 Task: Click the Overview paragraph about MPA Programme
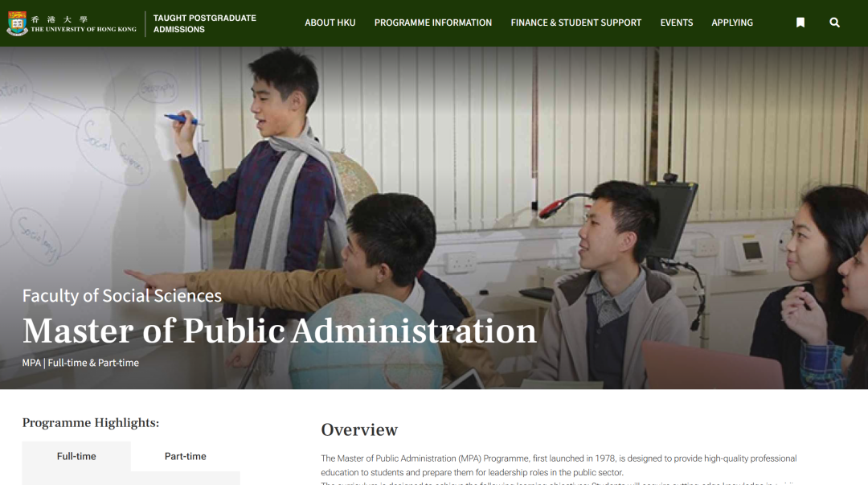(x=559, y=465)
